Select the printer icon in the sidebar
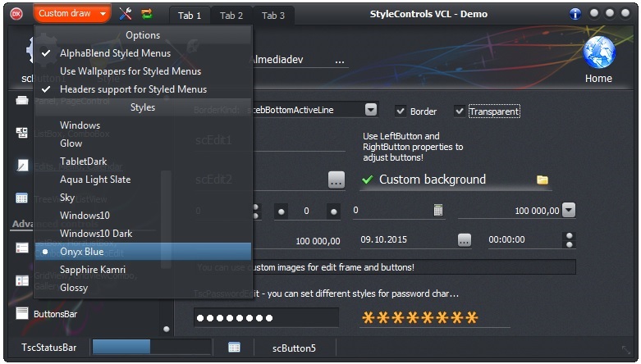The width and height of the screenshot is (641, 364). coord(22,100)
